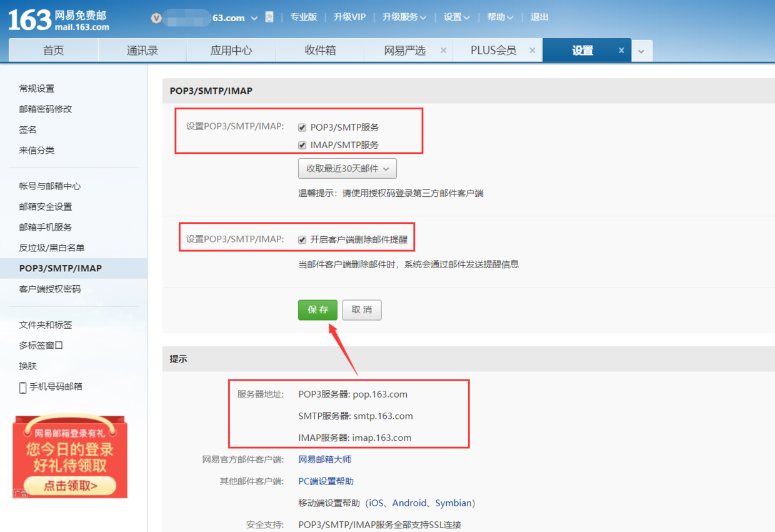Open the PC端设置帮助 link
The height and width of the screenshot is (532, 775).
pos(326,481)
